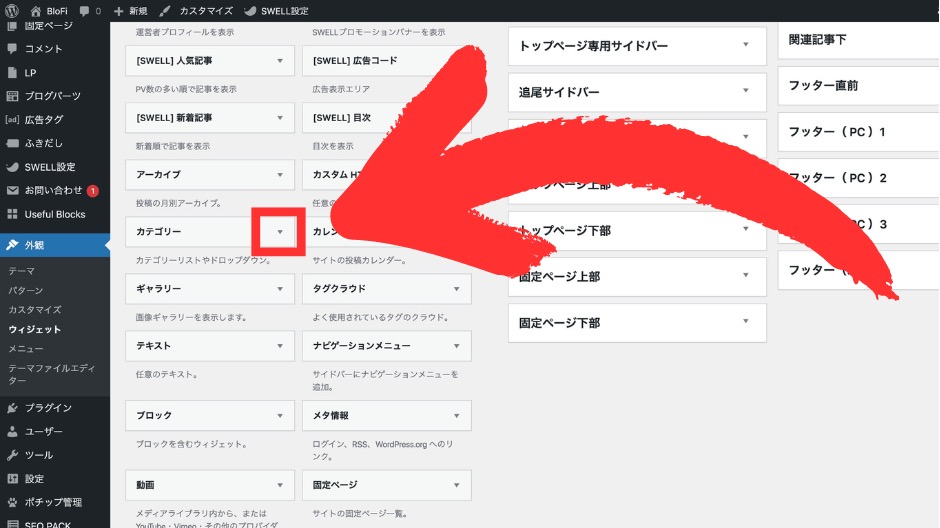Expand the テキスト widget arrow
The image size is (940, 528).
coord(279,345)
